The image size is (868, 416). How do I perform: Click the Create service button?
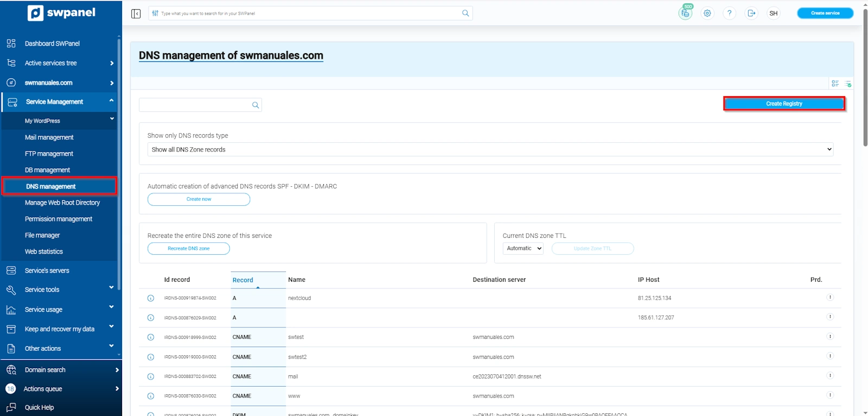point(825,13)
